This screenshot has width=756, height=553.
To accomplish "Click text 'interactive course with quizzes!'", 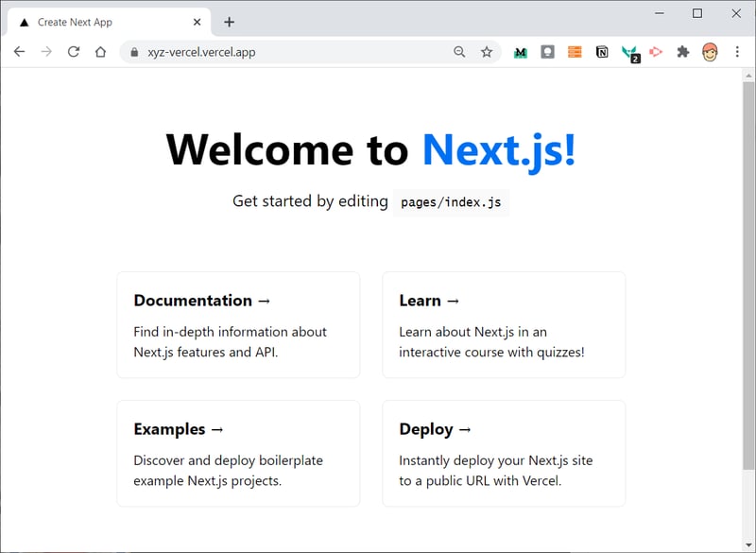I will pyautogui.click(x=491, y=352).
